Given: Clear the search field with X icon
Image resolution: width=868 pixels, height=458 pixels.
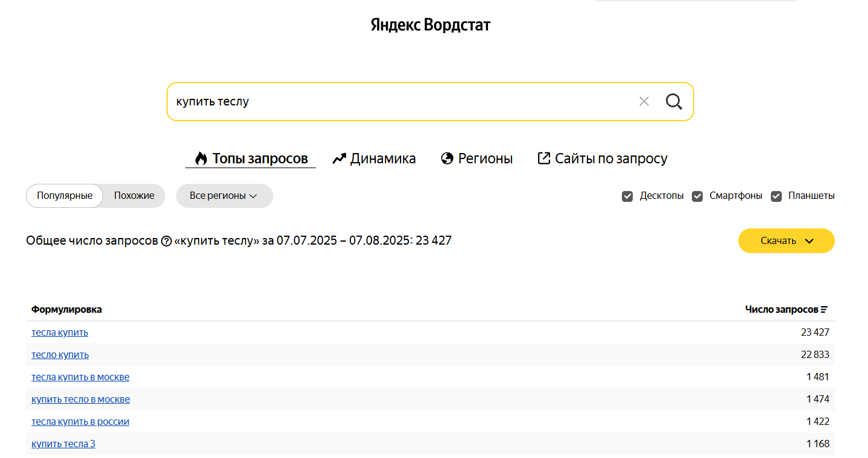Looking at the screenshot, I should click(644, 101).
